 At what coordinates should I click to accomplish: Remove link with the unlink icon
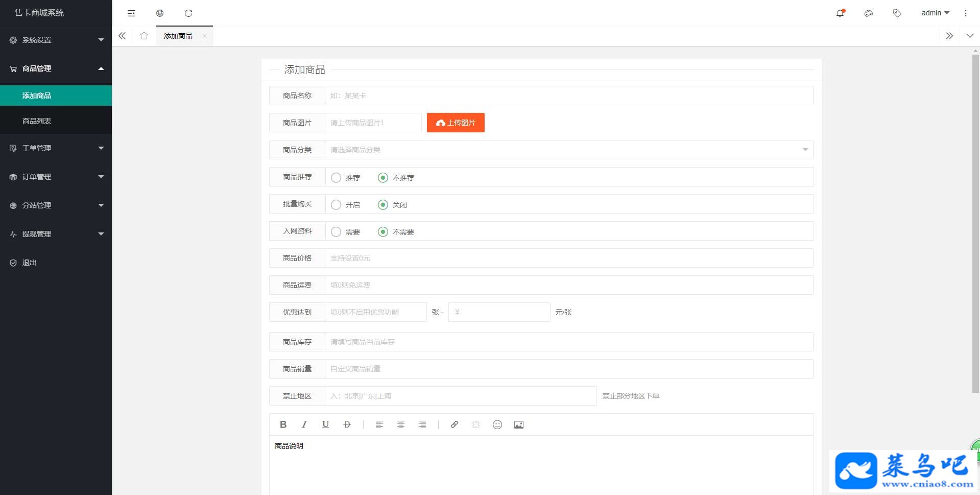coord(476,425)
